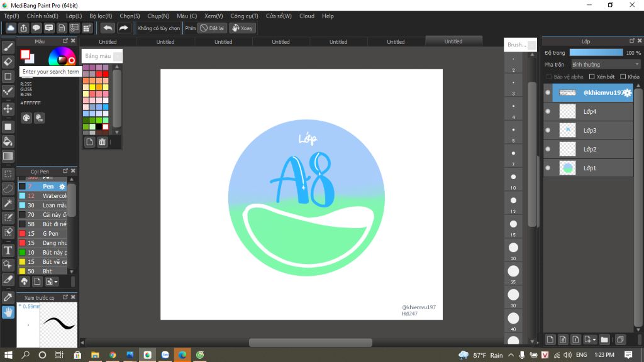
Task: Open the Lớp(L) menu
Action: [74, 16]
